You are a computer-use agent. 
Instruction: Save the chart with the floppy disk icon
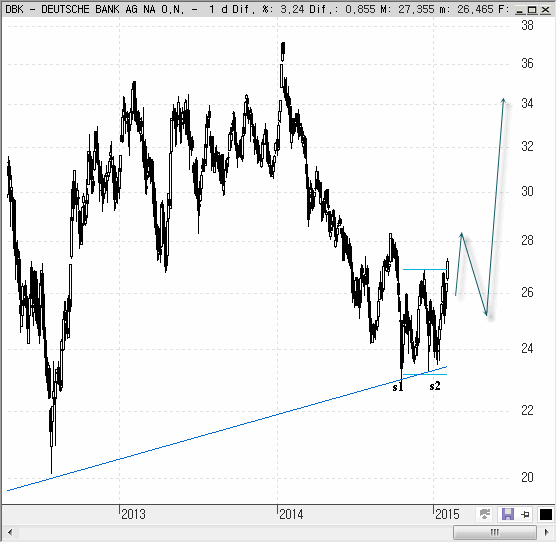click(x=508, y=514)
